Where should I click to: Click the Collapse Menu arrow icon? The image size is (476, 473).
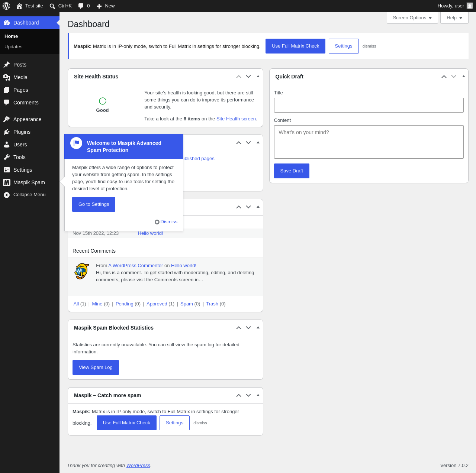coord(7,195)
